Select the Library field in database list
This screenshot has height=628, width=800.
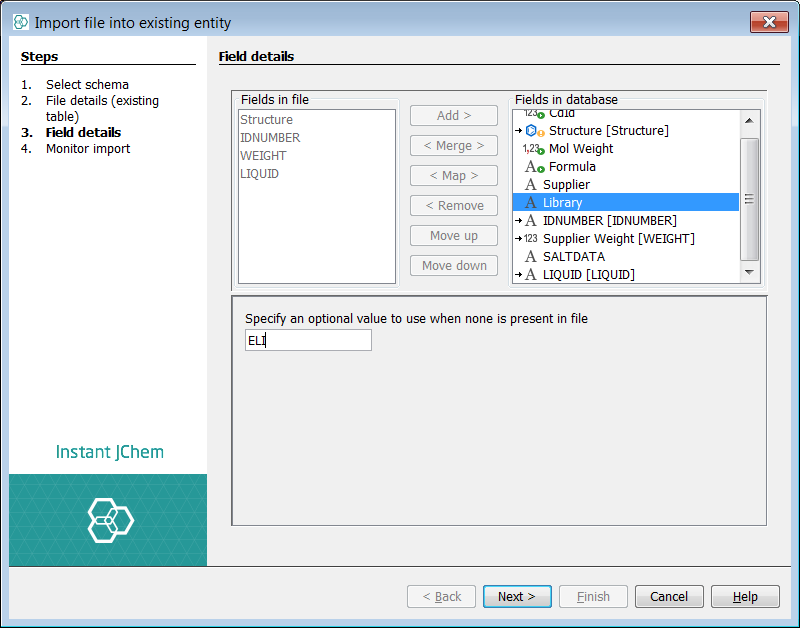pos(562,203)
